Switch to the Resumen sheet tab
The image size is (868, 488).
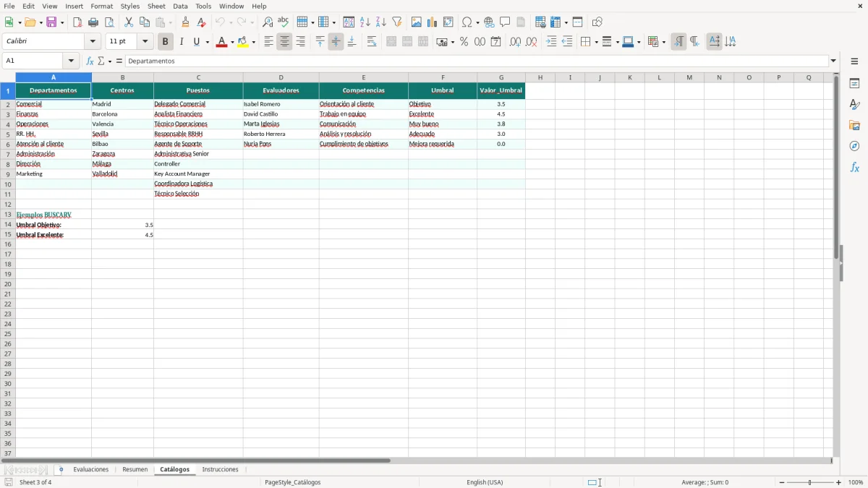click(135, 470)
